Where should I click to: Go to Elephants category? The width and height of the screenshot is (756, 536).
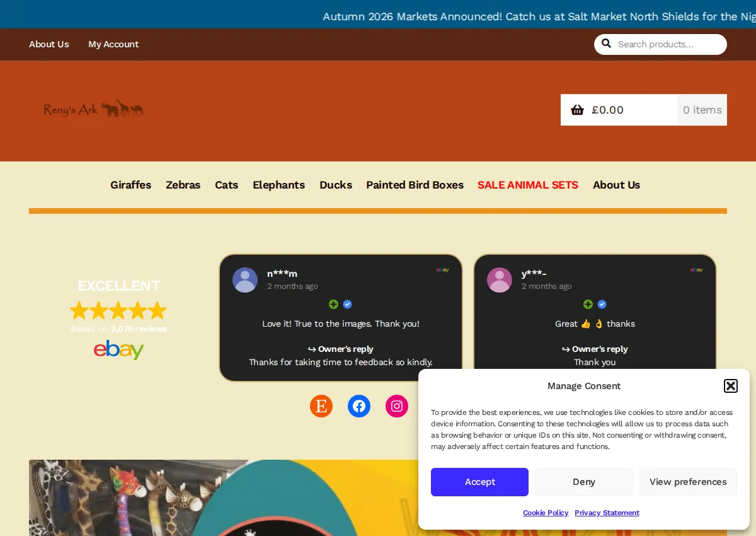(x=279, y=185)
